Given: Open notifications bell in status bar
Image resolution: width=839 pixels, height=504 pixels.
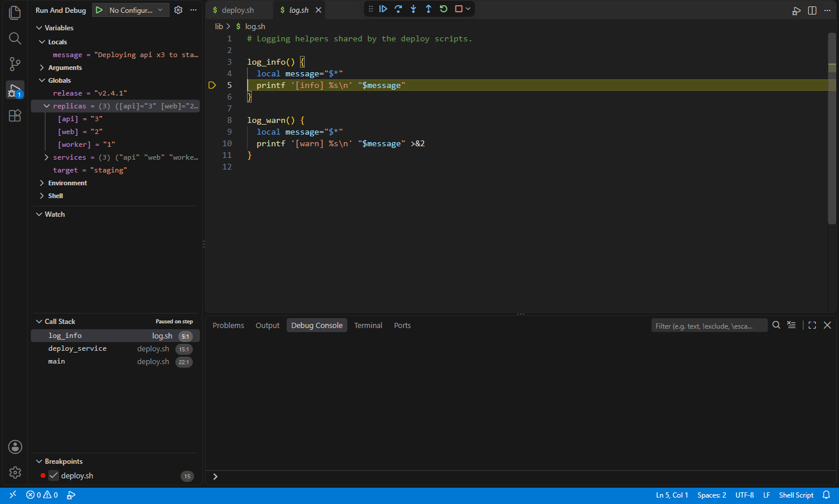Looking at the screenshot, I should point(826,495).
